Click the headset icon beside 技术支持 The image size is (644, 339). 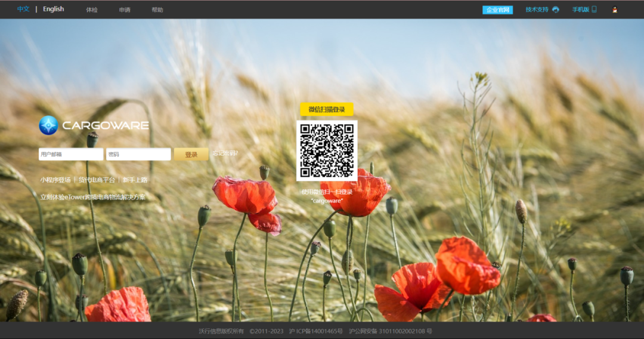tap(556, 10)
